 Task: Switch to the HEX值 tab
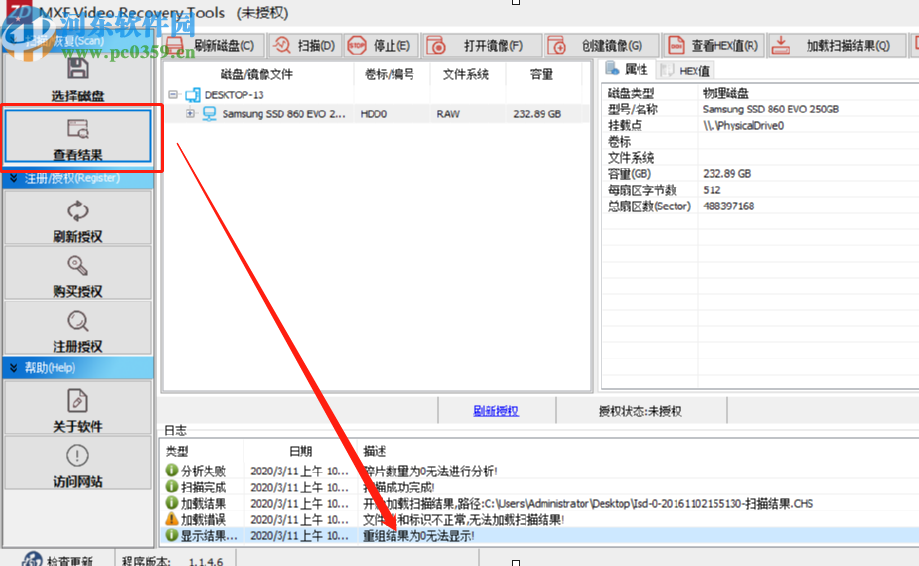pos(685,71)
